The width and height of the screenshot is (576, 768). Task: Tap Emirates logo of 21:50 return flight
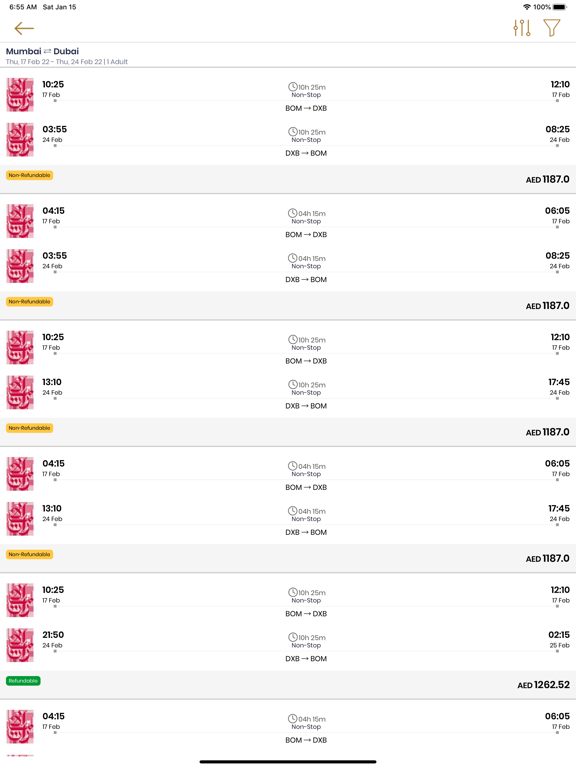pyautogui.click(x=20, y=646)
